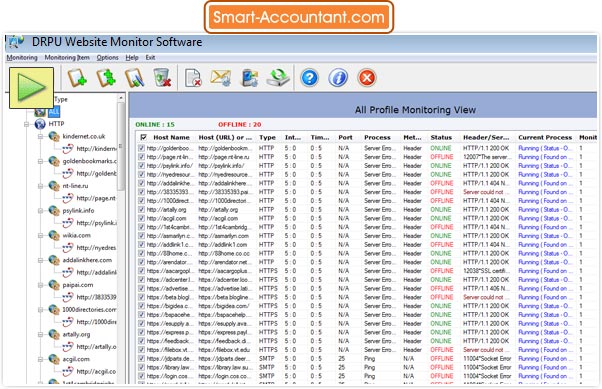
Task: Click the addalinkhere.com globe icon
Action: pos(54,260)
